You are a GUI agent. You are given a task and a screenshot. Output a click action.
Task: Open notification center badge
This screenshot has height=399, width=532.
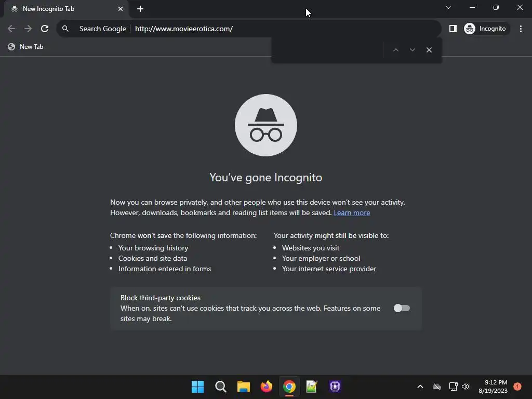click(x=517, y=387)
